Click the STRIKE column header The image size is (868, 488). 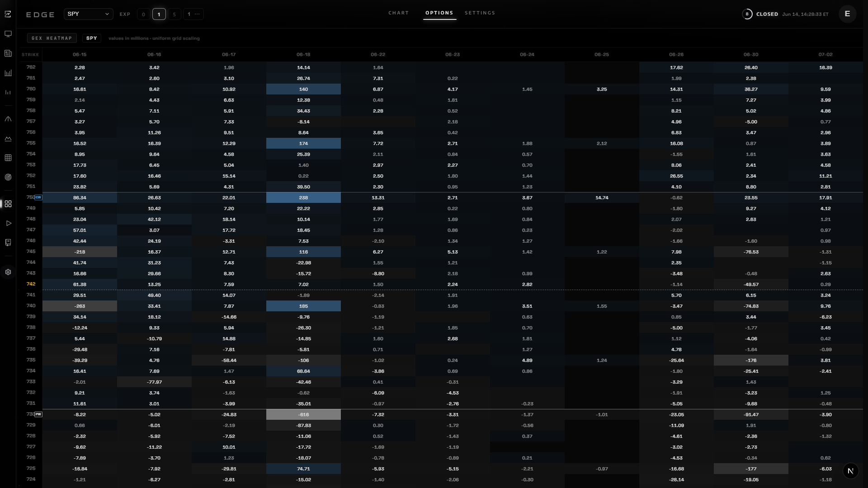click(30, 55)
